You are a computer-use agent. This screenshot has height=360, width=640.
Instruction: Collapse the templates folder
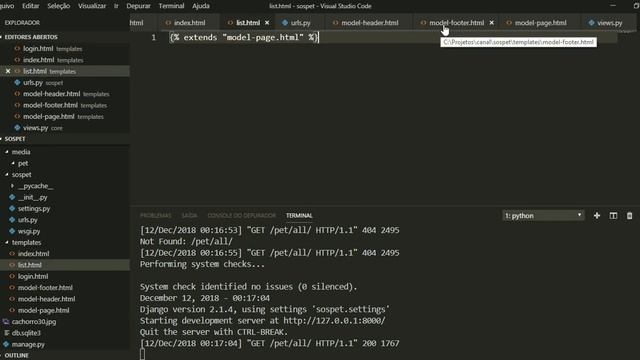click(x=26, y=242)
